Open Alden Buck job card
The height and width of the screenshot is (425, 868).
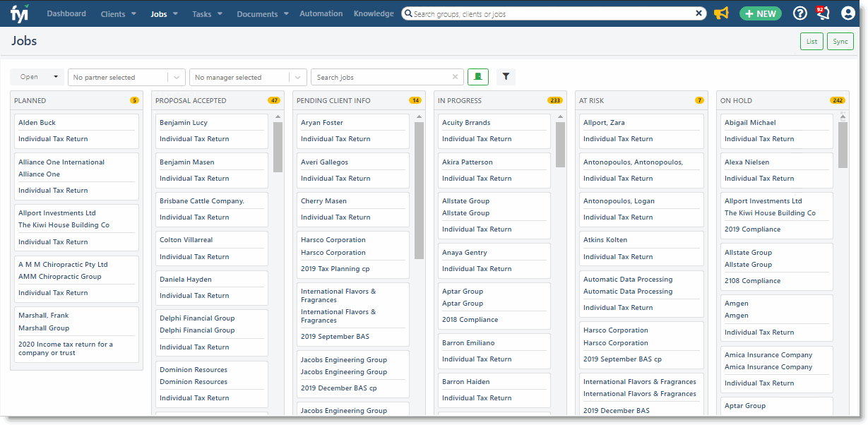pos(76,131)
